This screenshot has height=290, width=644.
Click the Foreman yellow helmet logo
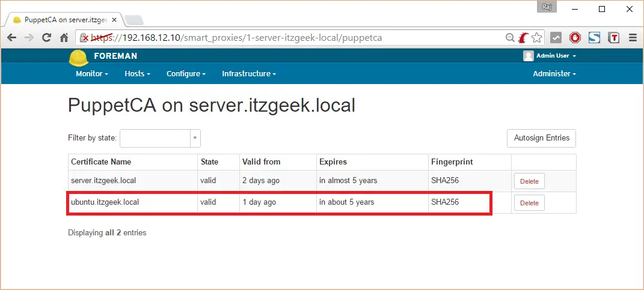coord(78,58)
